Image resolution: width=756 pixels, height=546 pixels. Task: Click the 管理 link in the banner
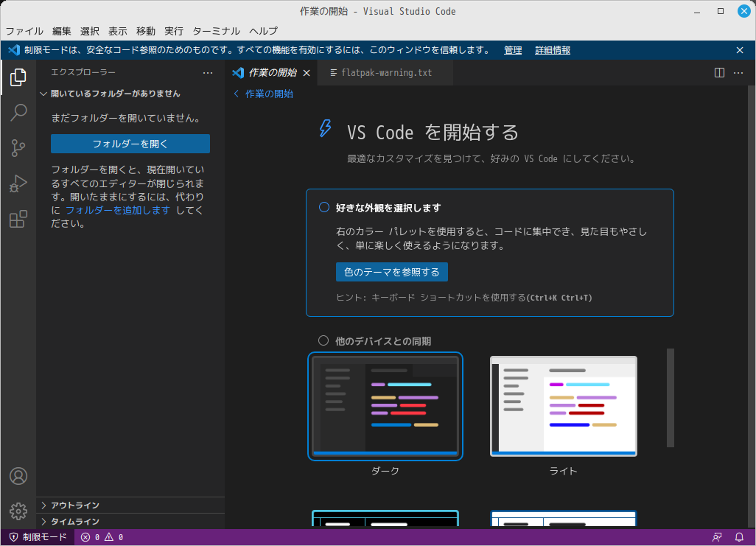point(513,50)
